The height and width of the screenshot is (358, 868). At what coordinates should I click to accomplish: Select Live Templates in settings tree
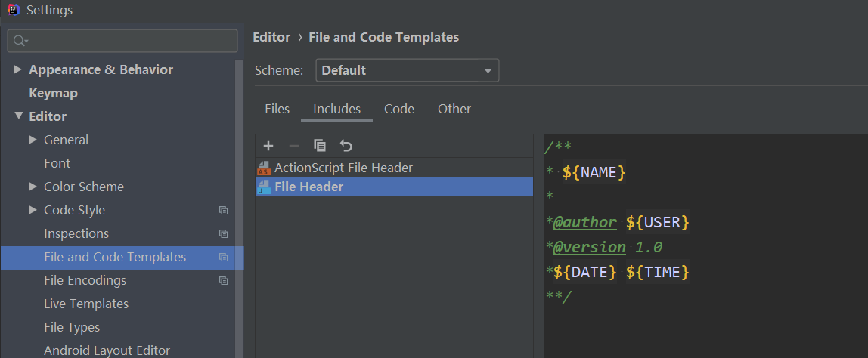click(x=86, y=304)
